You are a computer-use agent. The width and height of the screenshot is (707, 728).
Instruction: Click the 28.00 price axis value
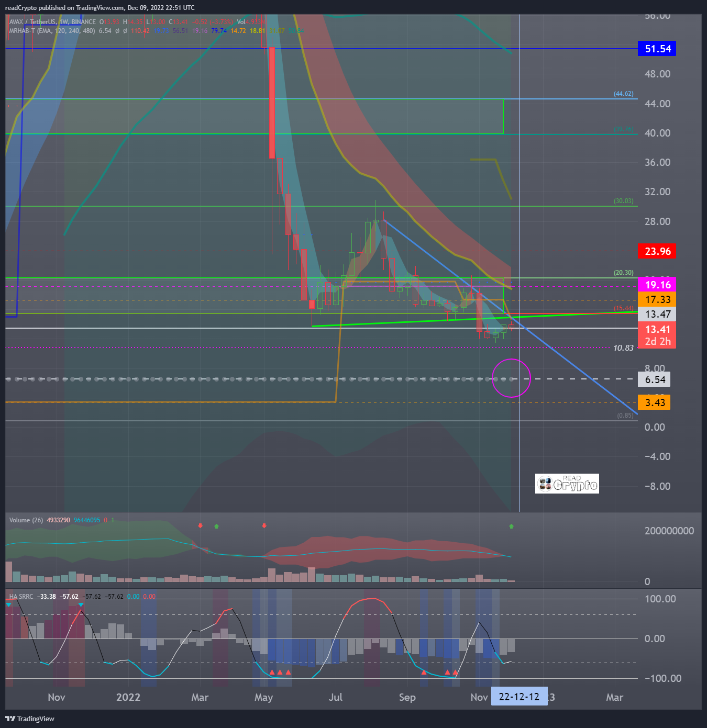coord(657,221)
